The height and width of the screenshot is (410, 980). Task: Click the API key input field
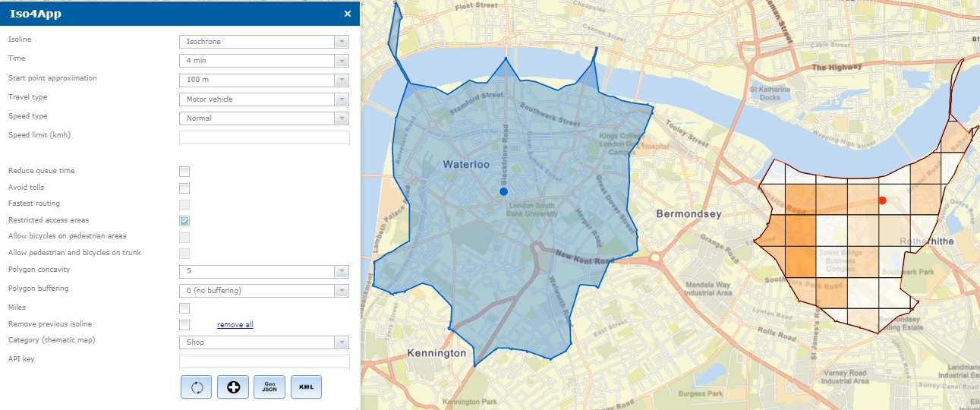point(264,361)
